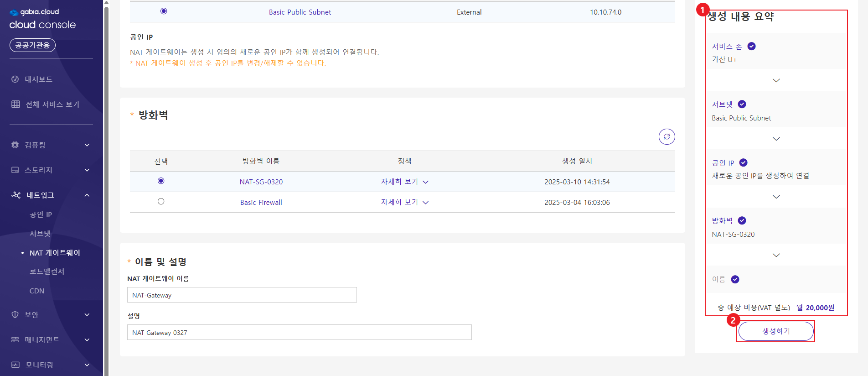Select the NAT-SG-0320 firewall radio button
868x376 pixels.
[x=161, y=181]
